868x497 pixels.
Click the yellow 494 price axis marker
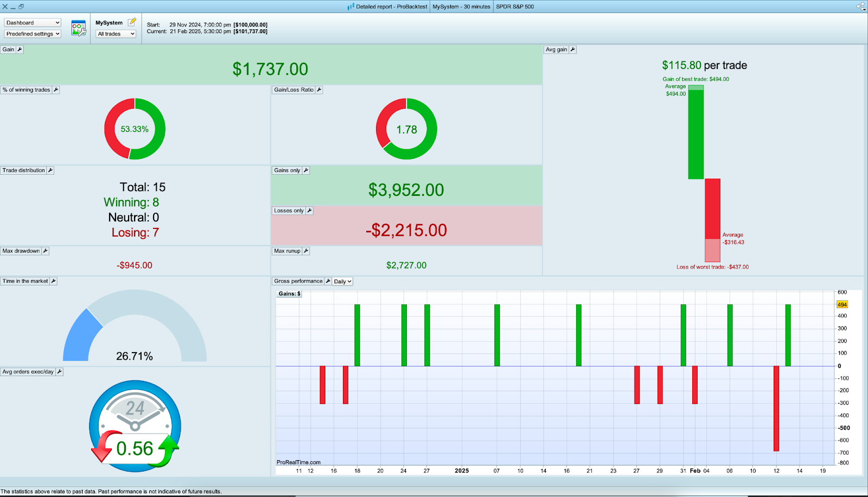point(842,304)
